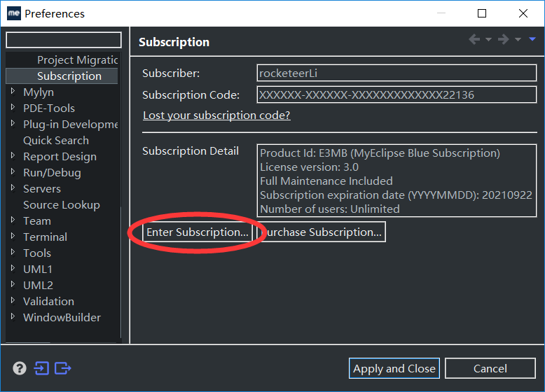The image size is (545, 392).
Task: Open the back history dropdown arrow
Action: (x=488, y=40)
